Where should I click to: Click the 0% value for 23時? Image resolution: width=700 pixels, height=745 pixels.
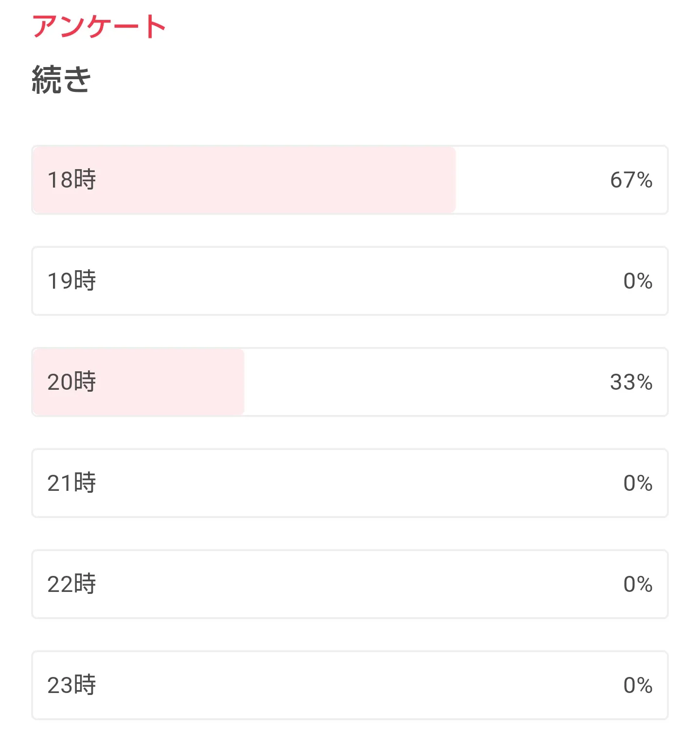pos(638,686)
